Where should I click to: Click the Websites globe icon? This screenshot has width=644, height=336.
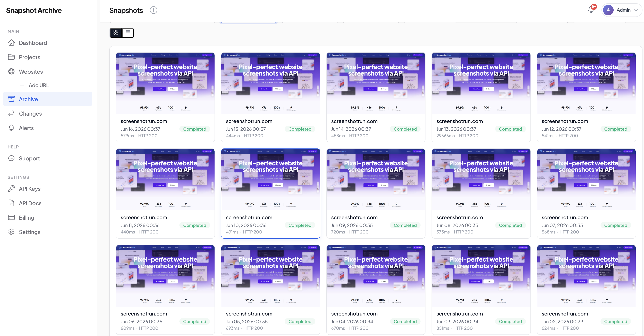click(x=11, y=72)
